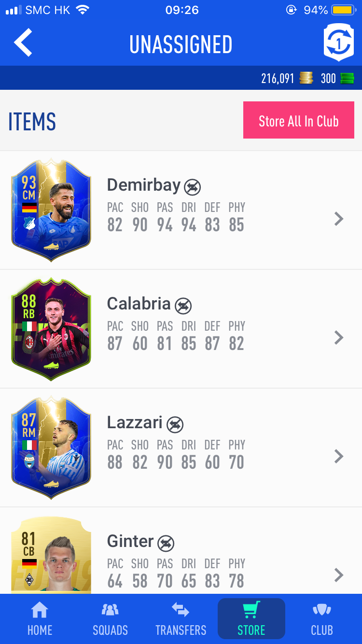362x644 pixels.
Task: Tap the untradeable icon next to Calabria
Action: [183, 306]
